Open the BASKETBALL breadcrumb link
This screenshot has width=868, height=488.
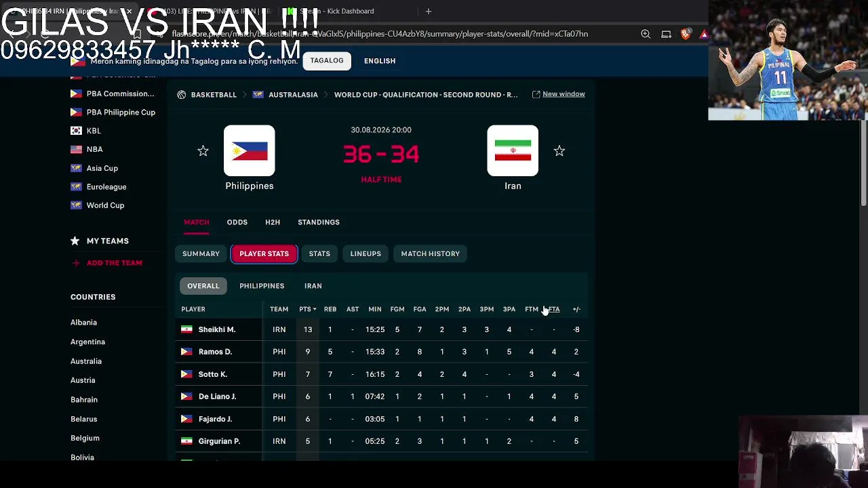214,95
